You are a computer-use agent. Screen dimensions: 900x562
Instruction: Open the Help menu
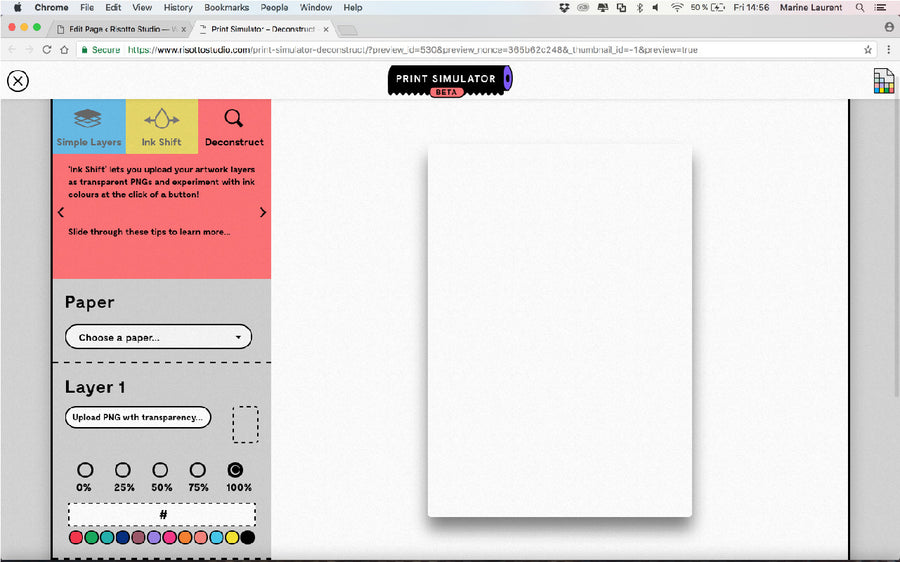pos(352,7)
